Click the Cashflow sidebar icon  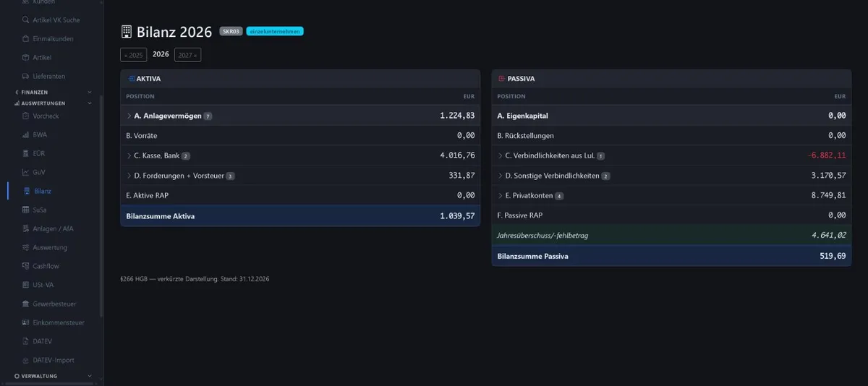pyautogui.click(x=26, y=267)
